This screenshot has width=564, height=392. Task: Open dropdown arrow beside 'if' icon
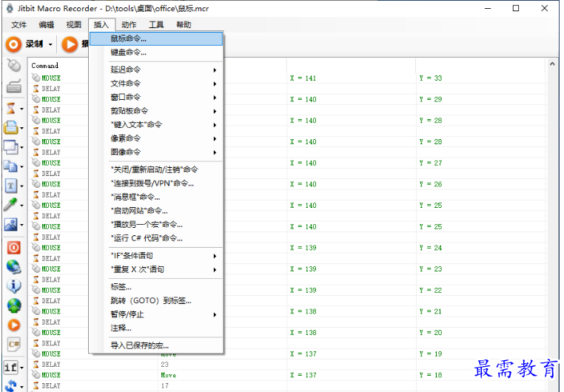(x=22, y=368)
